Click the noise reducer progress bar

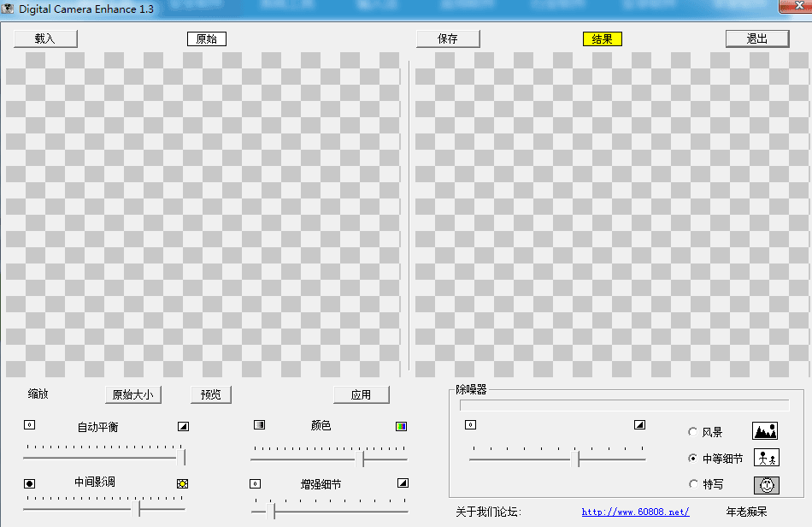(x=624, y=406)
